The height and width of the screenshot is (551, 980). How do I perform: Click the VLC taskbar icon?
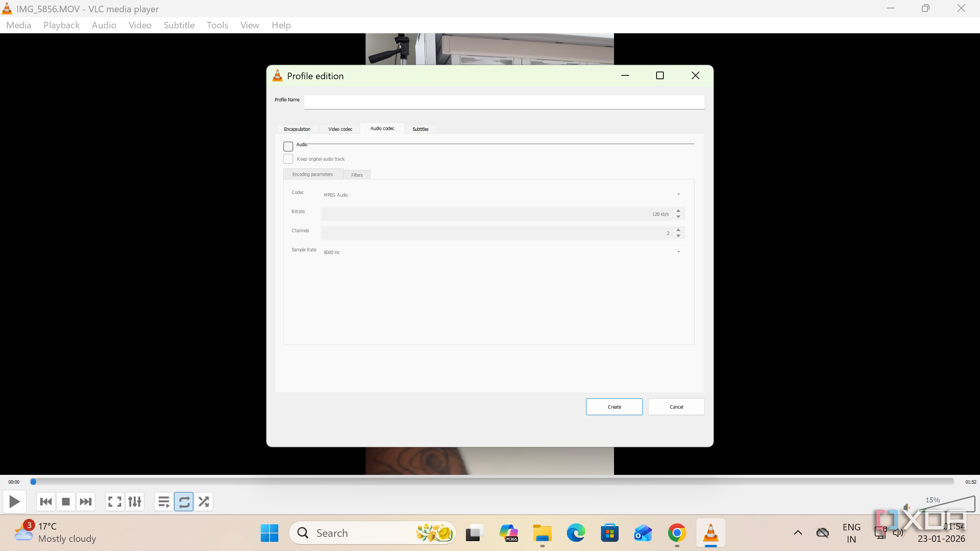tap(710, 533)
